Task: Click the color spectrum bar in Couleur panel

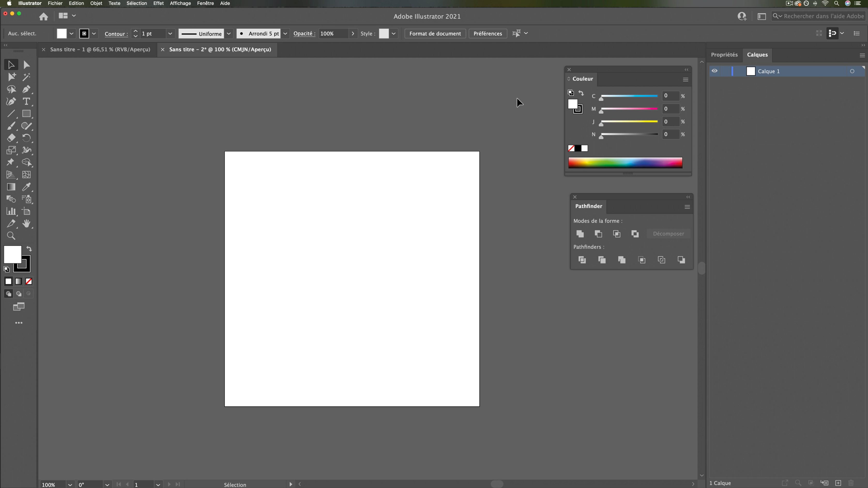Action: click(625, 162)
